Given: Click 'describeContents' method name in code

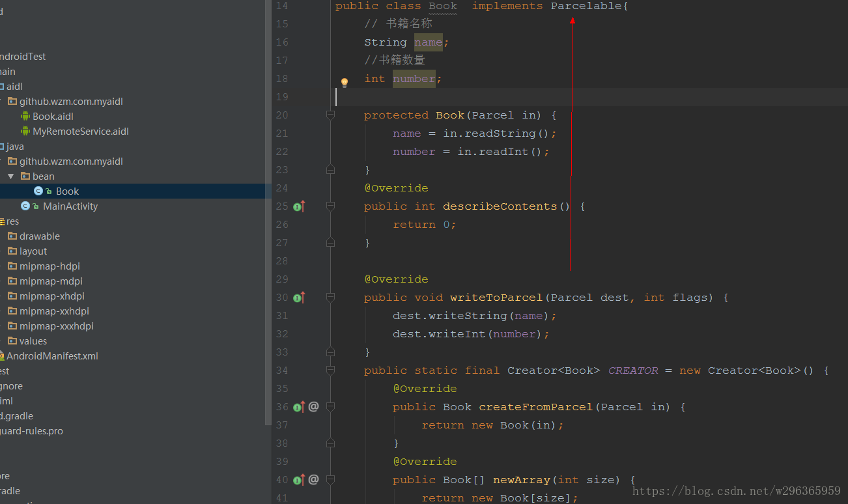Looking at the screenshot, I should pos(500,206).
